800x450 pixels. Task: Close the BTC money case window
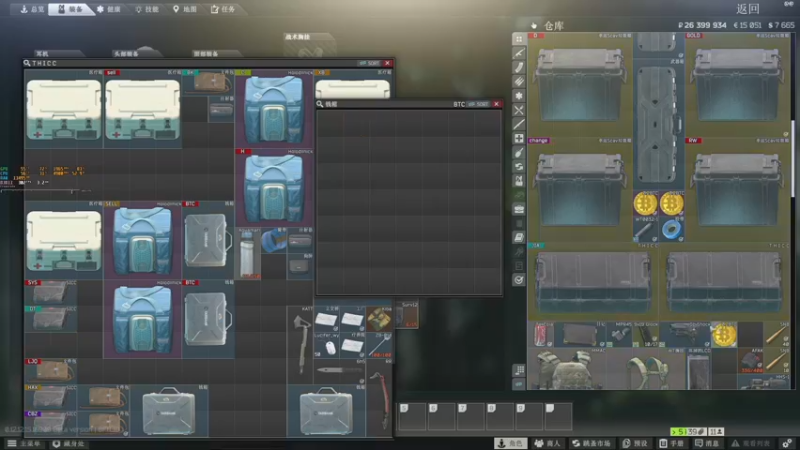[x=496, y=104]
